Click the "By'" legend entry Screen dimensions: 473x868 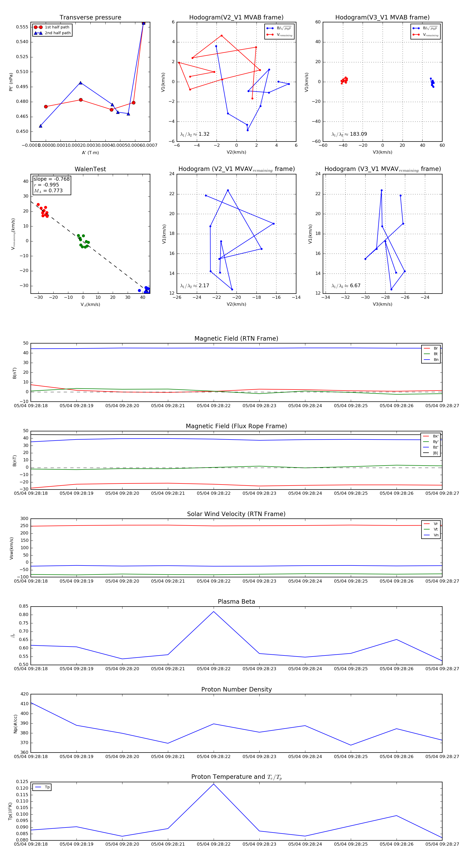(x=431, y=442)
